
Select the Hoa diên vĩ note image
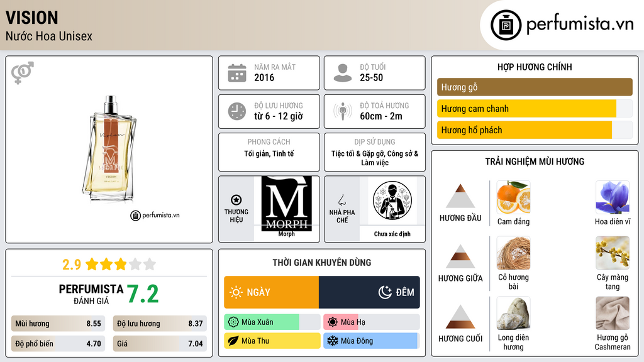point(613,197)
